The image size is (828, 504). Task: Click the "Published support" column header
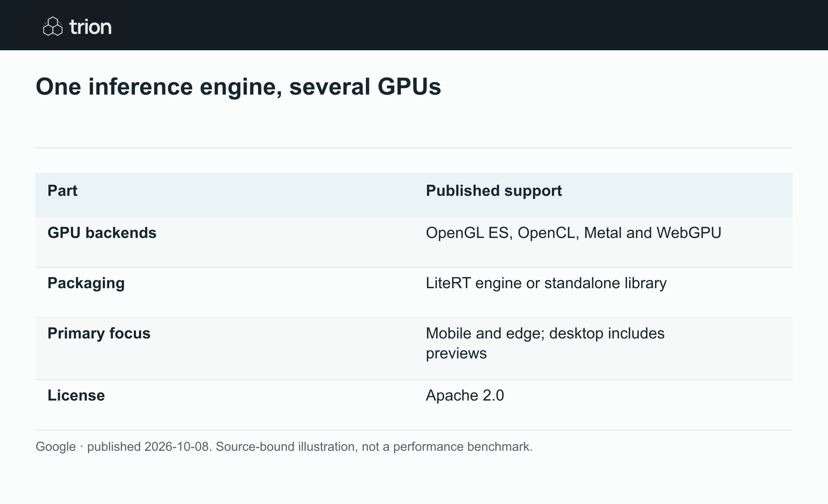pos(494,191)
